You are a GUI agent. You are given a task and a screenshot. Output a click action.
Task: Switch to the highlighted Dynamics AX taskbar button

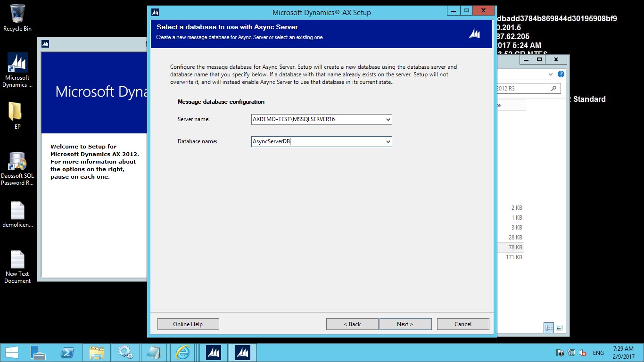pos(243,353)
